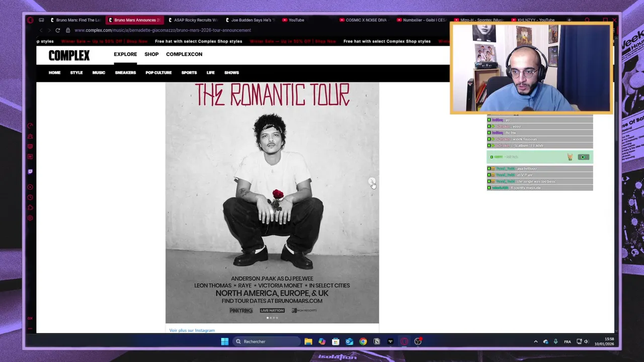Reload the Complex page
Screen dimensions: 644x362
pos(58,30)
